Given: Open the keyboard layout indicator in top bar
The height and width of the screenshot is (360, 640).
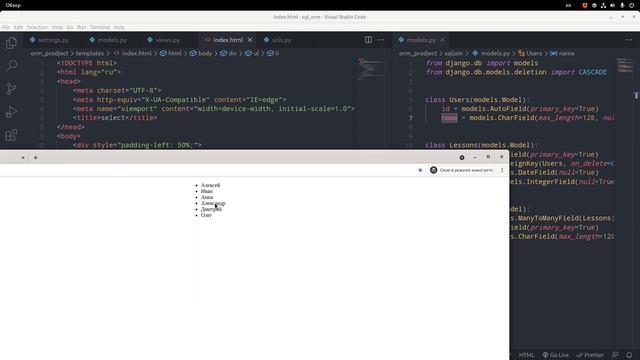Looking at the screenshot, I should (x=568, y=5).
